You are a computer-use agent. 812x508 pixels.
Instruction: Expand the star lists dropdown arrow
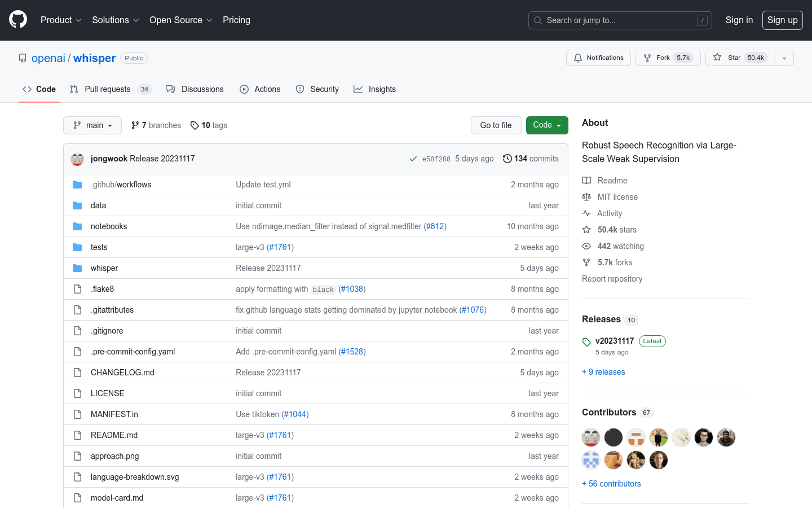click(x=784, y=58)
